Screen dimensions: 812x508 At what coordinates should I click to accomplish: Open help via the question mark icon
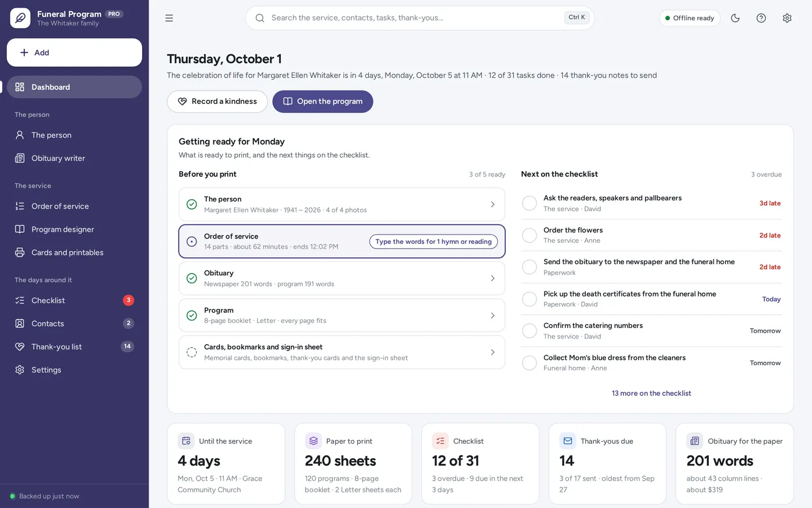tap(761, 18)
